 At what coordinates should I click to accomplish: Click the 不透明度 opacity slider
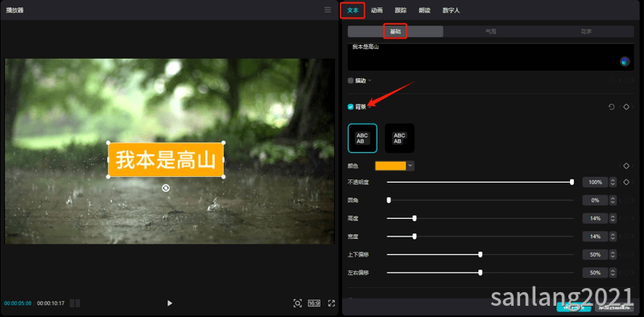(480, 182)
